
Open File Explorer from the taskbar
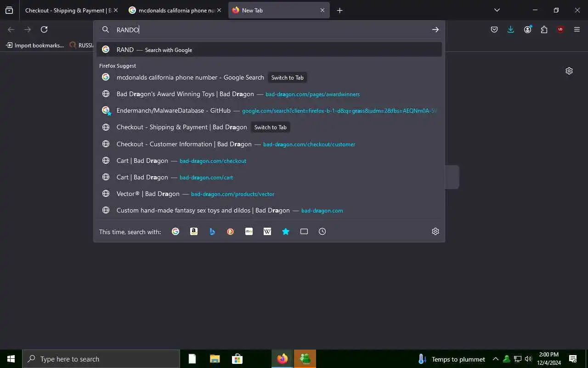[215, 359]
